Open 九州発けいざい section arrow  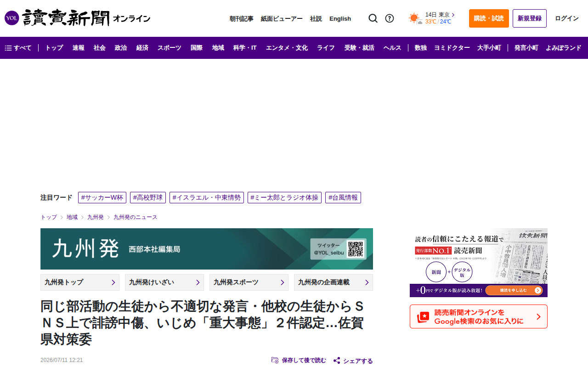coord(198,282)
